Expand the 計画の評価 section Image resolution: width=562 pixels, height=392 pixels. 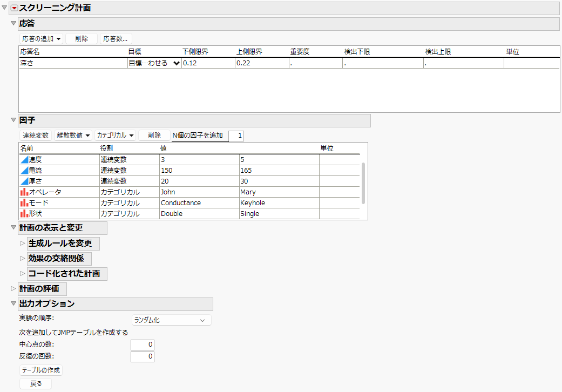13,288
